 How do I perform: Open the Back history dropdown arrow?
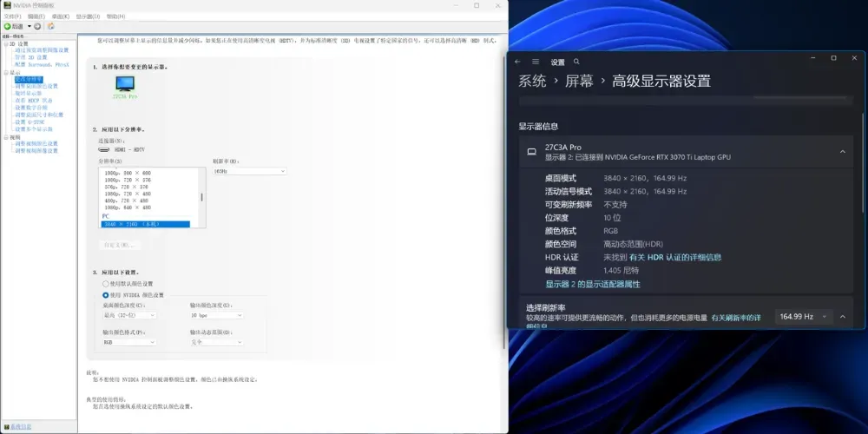(30, 26)
